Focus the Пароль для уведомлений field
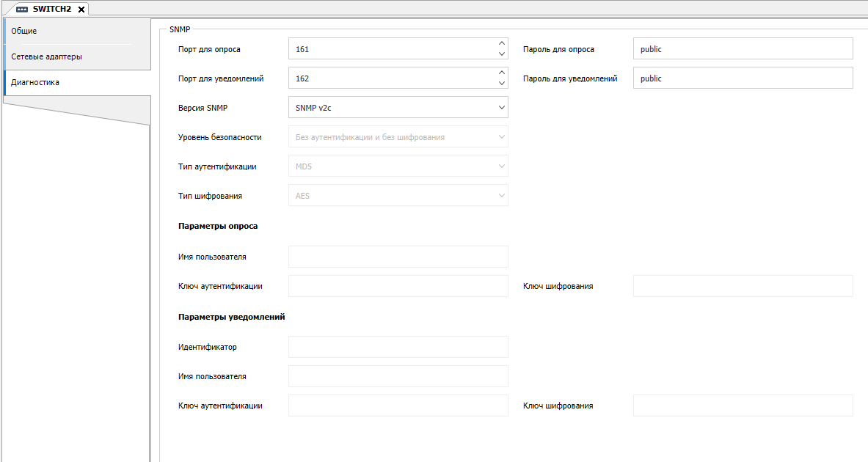Screen dimensions: 868x462 click(743, 78)
